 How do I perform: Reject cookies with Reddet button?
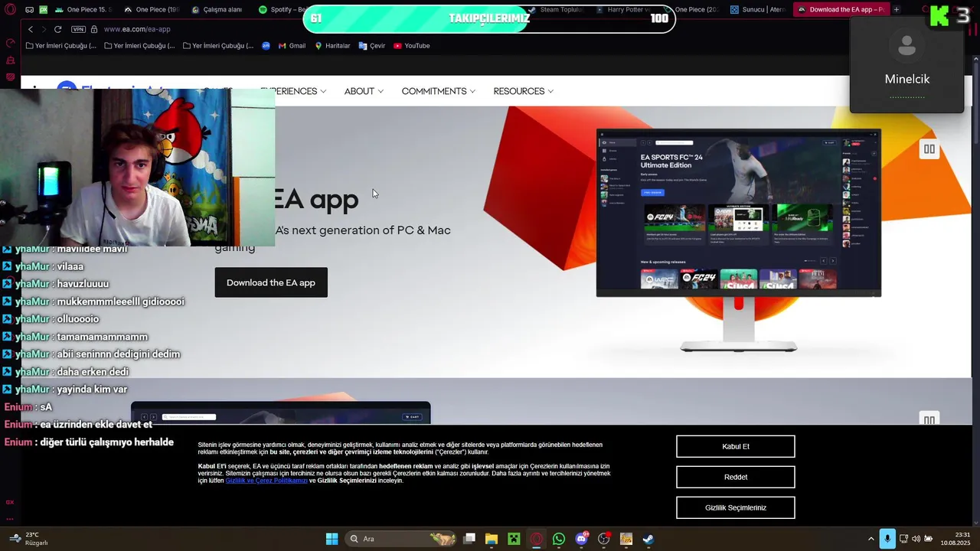pyautogui.click(x=735, y=477)
